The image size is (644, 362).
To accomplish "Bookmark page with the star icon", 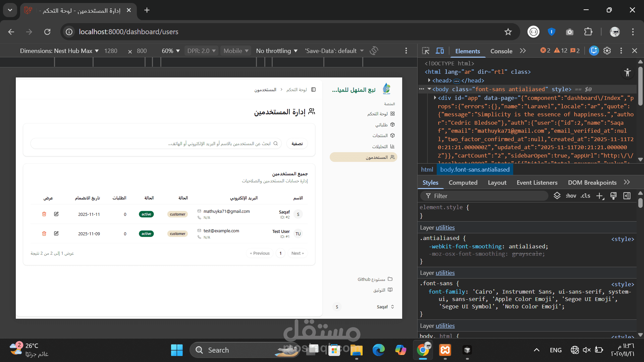I will pyautogui.click(x=508, y=32).
